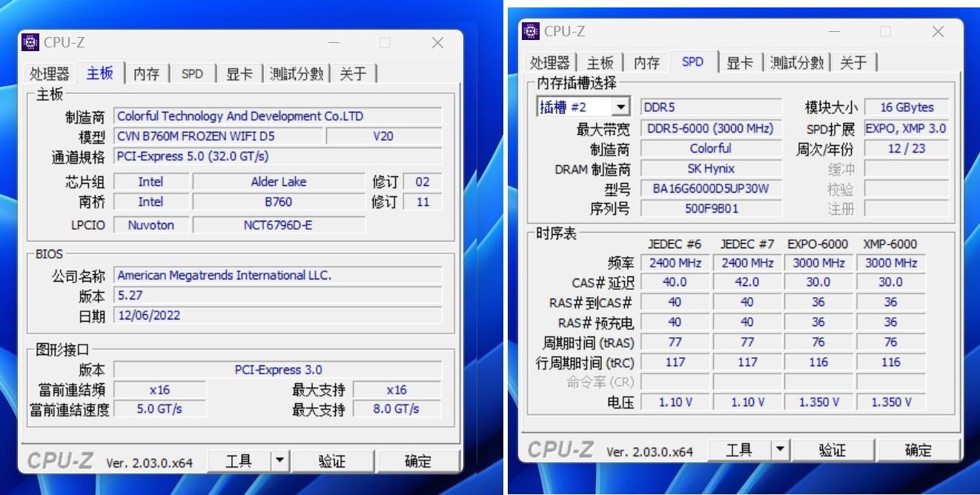The width and height of the screenshot is (980, 495).
Task: Switch to 处理器 tab in the SPD window
Action: click(550, 63)
